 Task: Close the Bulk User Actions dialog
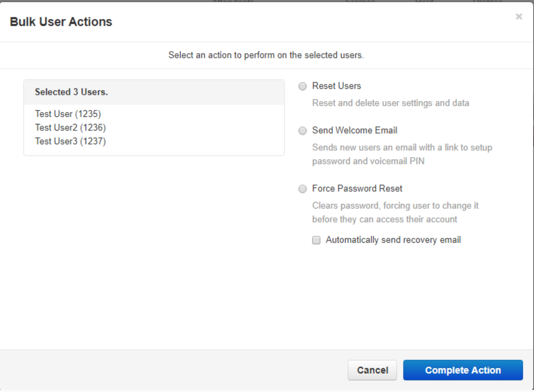click(519, 17)
